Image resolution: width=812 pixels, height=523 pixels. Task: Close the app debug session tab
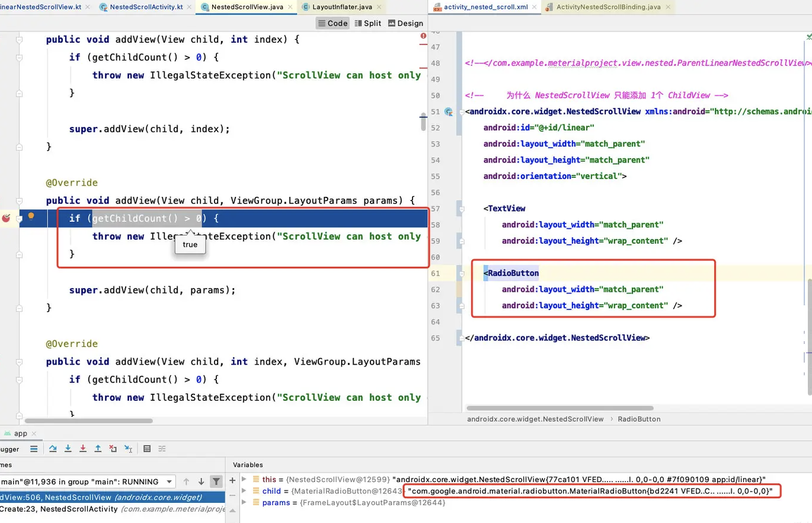tap(33, 433)
